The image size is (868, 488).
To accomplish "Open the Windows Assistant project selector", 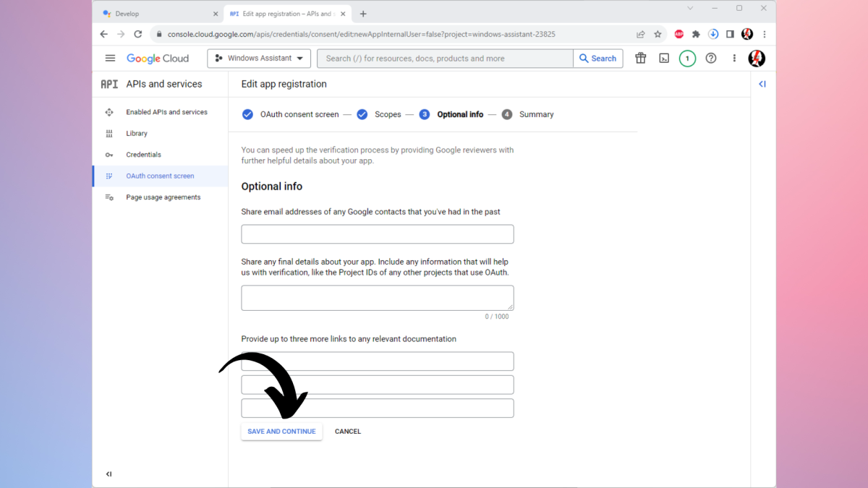I will click(x=259, y=59).
